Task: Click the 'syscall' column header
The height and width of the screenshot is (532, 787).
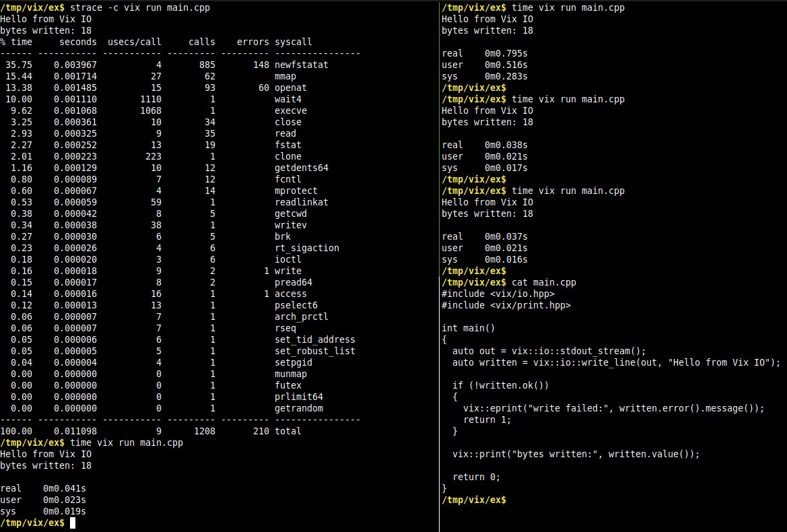Action: (x=293, y=42)
